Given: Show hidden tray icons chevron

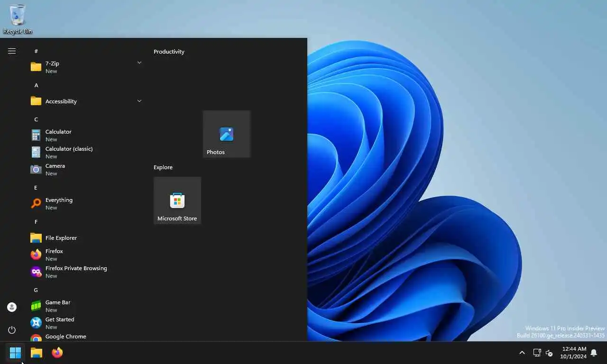Looking at the screenshot, I should tap(522, 353).
